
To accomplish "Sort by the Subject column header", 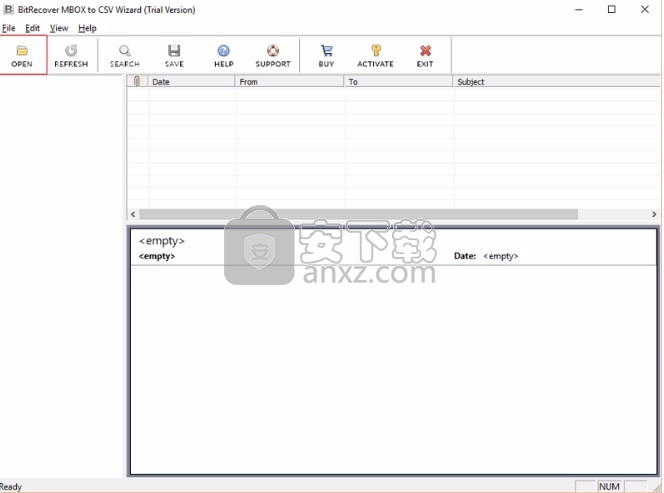I will click(x=556, y=81).
